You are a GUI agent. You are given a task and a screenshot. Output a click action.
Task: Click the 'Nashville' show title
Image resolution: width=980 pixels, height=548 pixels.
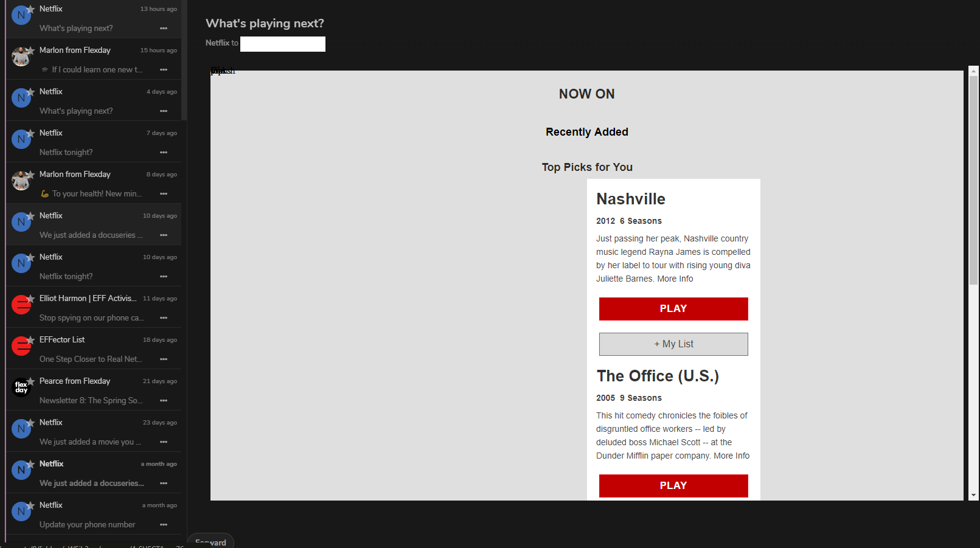[631, 199]
